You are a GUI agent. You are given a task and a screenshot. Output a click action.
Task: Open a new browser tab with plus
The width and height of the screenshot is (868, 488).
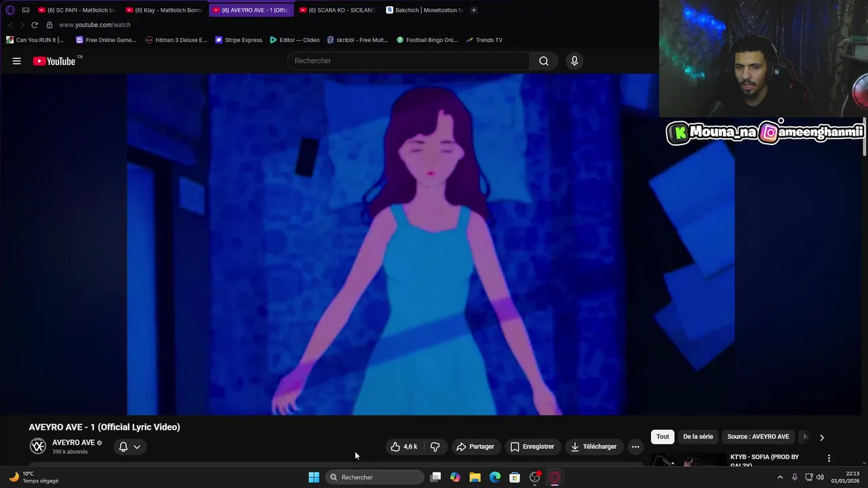[473, 10]
